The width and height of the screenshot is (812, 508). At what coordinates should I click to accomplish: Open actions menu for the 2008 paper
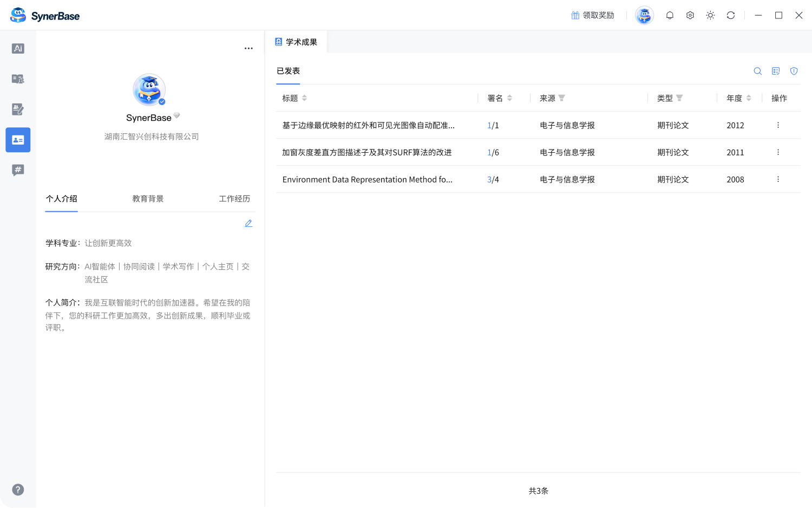click(x=778, y=179)
